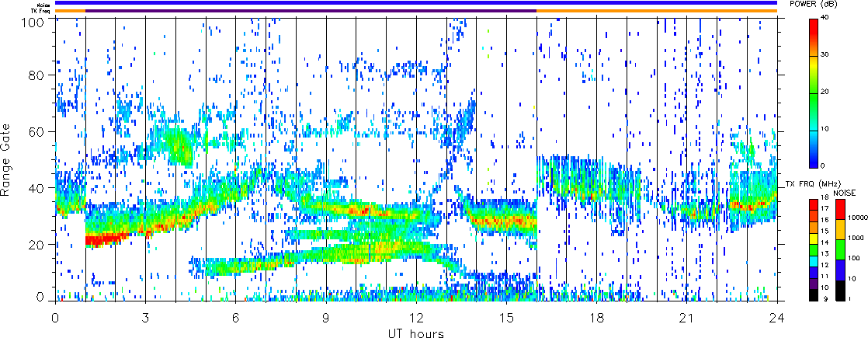868x338 pixels.
Task: Click the orange TX Freq strip after 16 UT
Action: click(x=657, y=11)
